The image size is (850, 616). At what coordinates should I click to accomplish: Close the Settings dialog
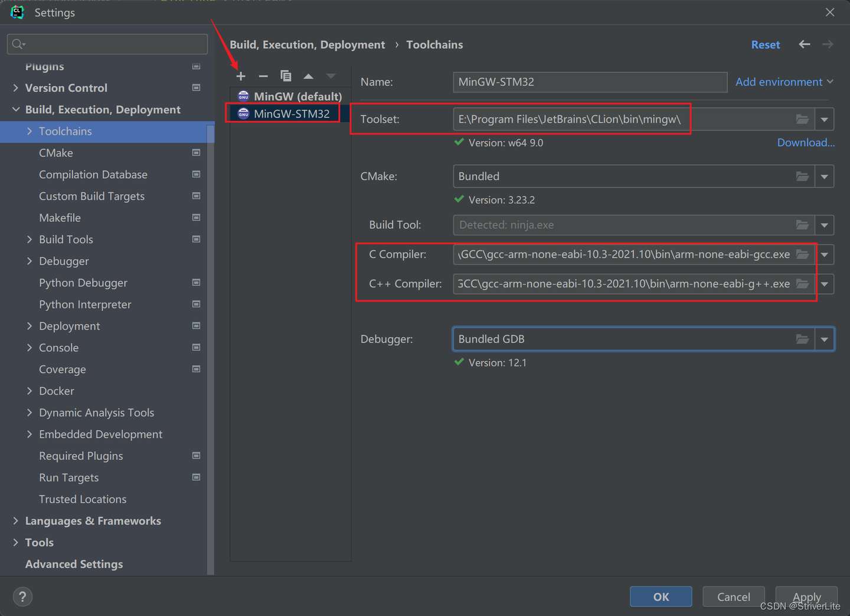pyautogui.click(x=830, y=12)
